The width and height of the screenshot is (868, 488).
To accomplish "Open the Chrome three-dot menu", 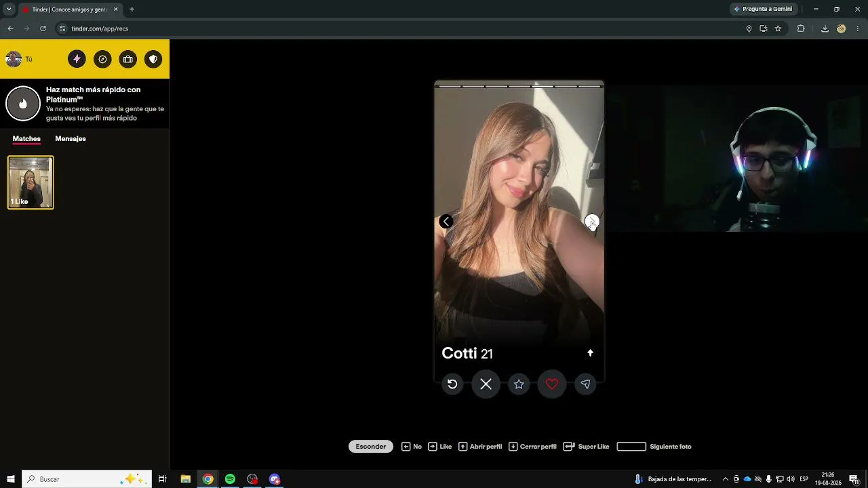I will tap(858, 28).
